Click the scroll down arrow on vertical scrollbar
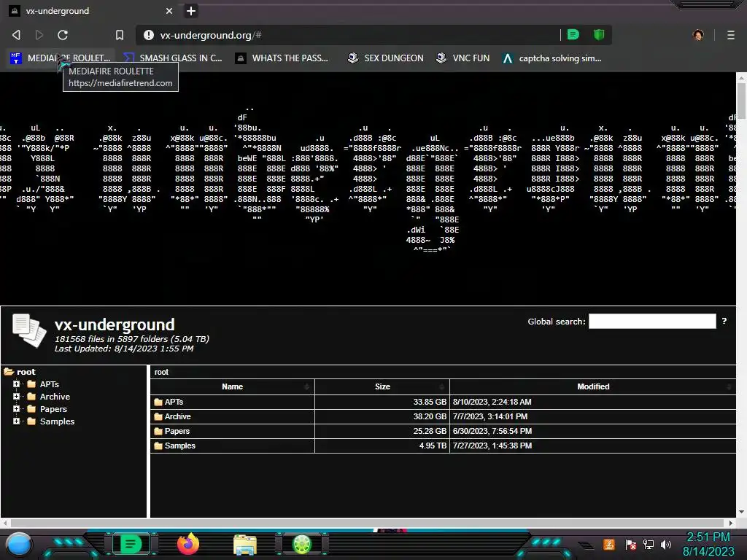Viewport: 747px width, 560px height. coord(741,512)
